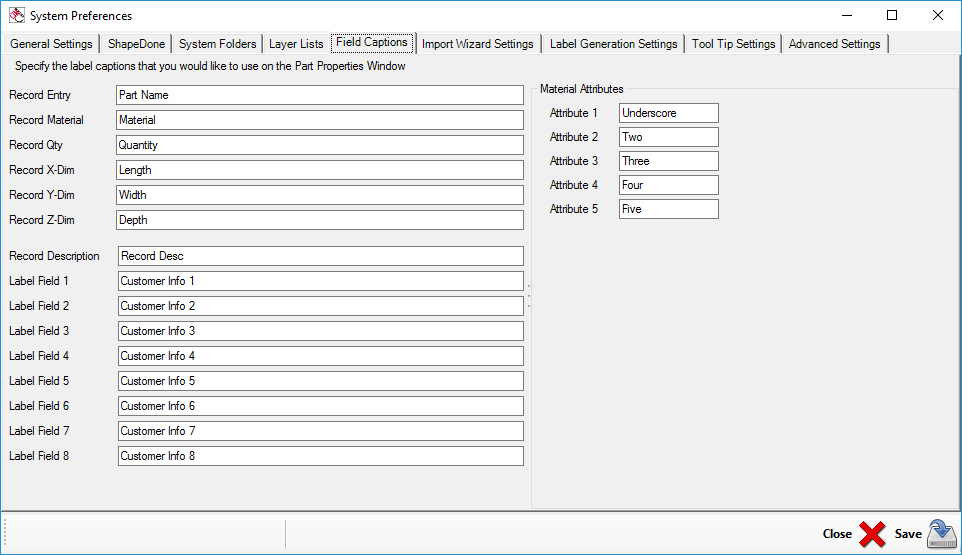Go to the Tool Tip Settings tab
962x555 pixels.
coord(733,44)
